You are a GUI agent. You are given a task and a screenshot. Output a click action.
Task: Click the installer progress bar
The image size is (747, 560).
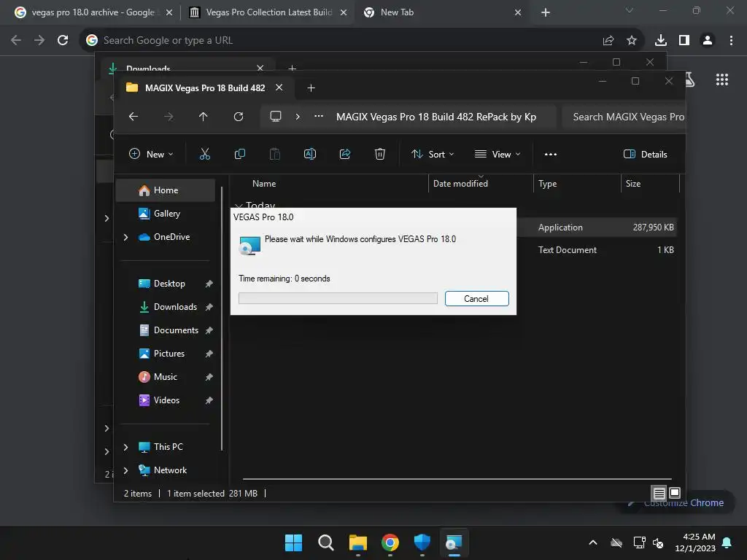click(338, 298)
